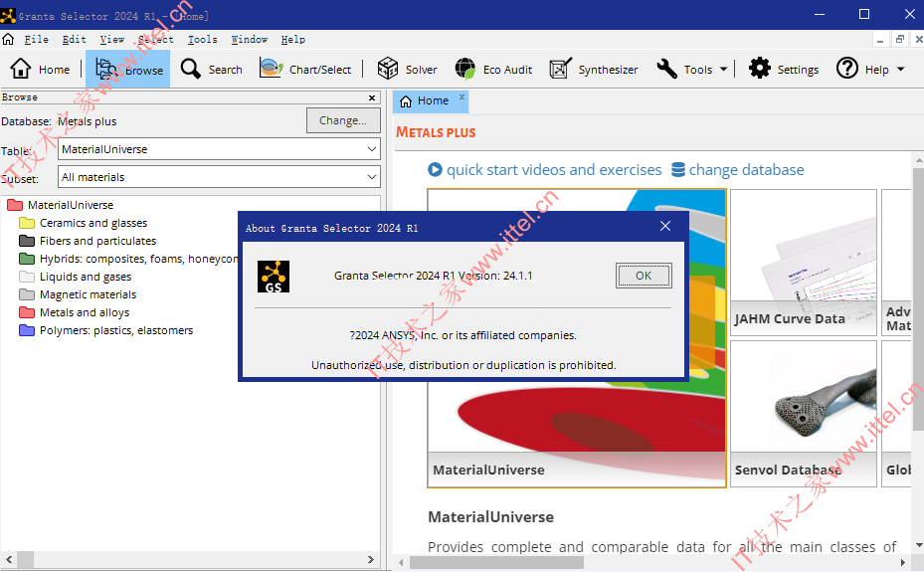The image size is (924, 572).
Task: Open quick start videos and exercises link
Action: click(x=554, y=170)
